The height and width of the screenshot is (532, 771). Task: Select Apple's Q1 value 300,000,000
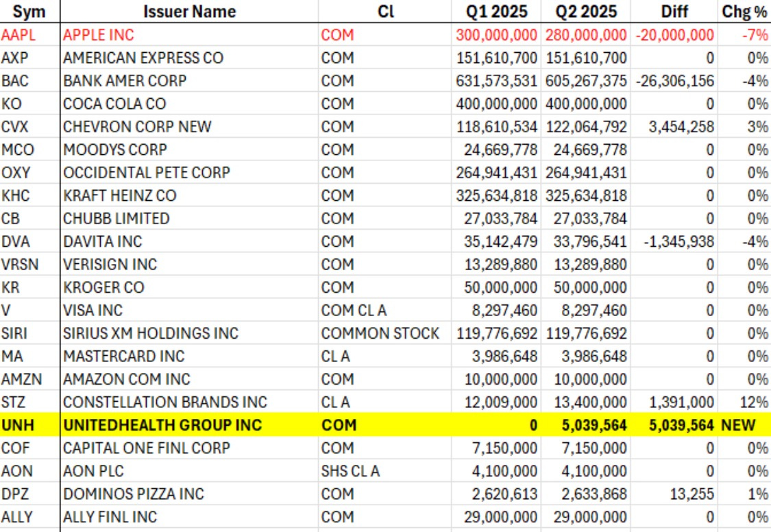click(x=496, y=35)
